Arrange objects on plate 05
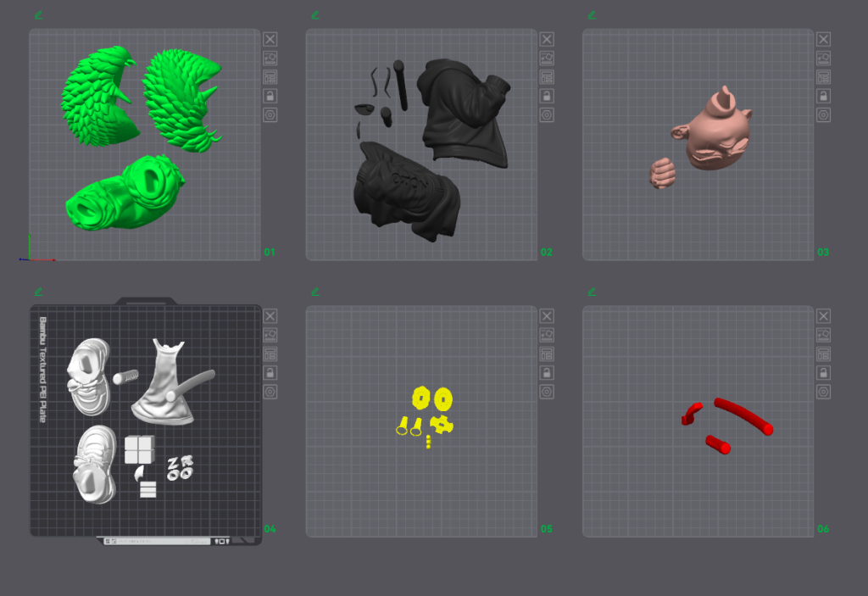This screenshot has height=596, width=868. [547, 354]
